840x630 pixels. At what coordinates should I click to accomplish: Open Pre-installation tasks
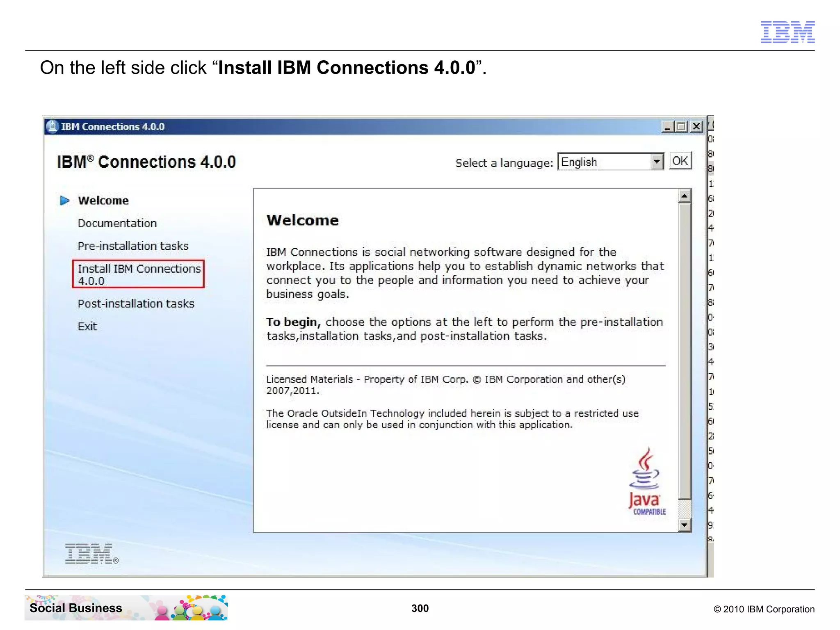click(133, 246)
